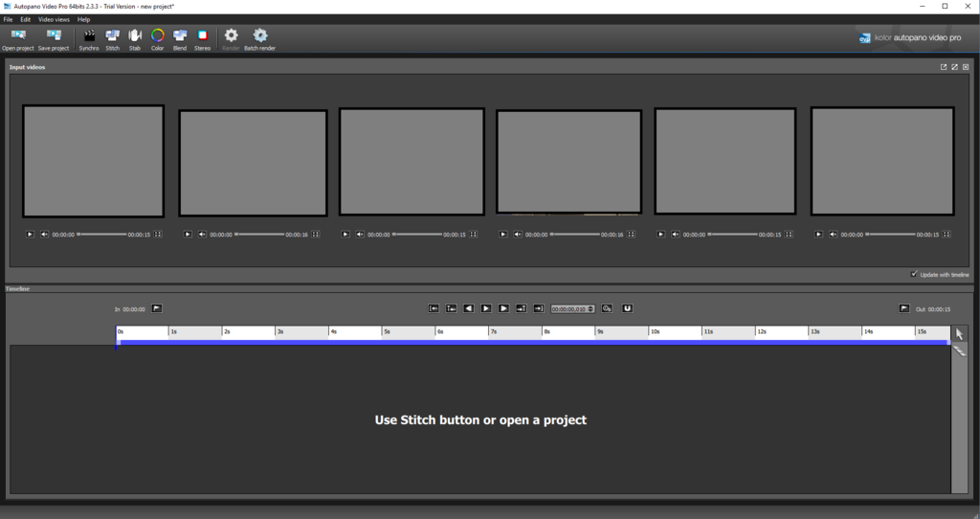This screenshot has height=519, width=980.
Task: Click the timeline current time field
Action: click(568, 309)
